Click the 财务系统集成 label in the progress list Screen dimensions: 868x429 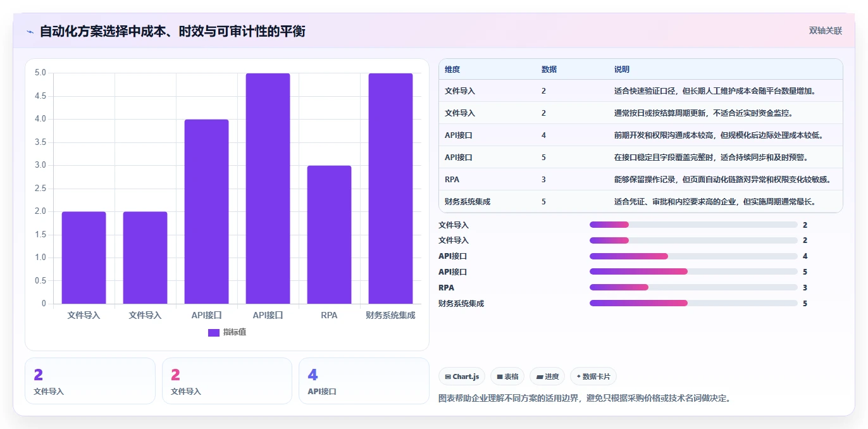pos(461,303)
